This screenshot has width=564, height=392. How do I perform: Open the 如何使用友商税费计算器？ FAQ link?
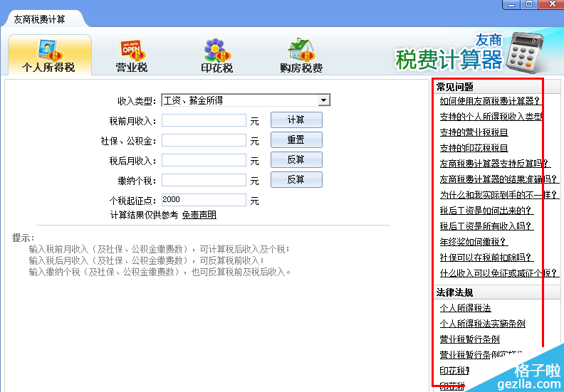point(489,101)
